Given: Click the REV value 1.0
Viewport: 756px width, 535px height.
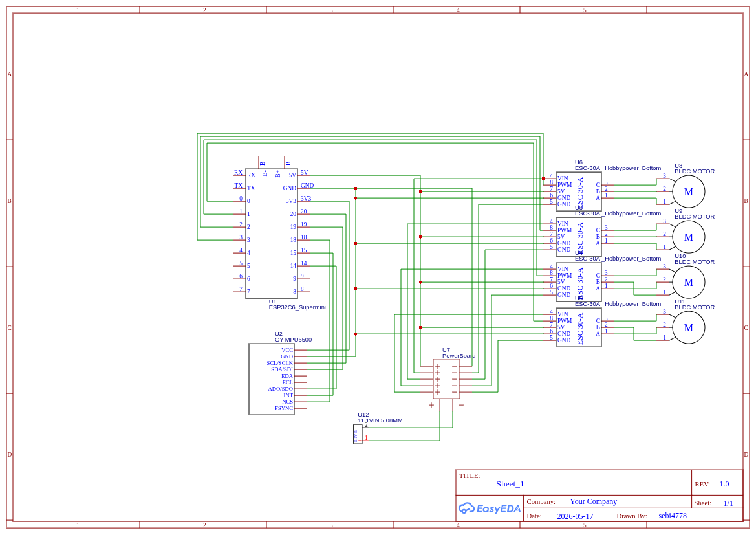Looking at the screenshot, I should pyautogui.click(x=724, y=484).
